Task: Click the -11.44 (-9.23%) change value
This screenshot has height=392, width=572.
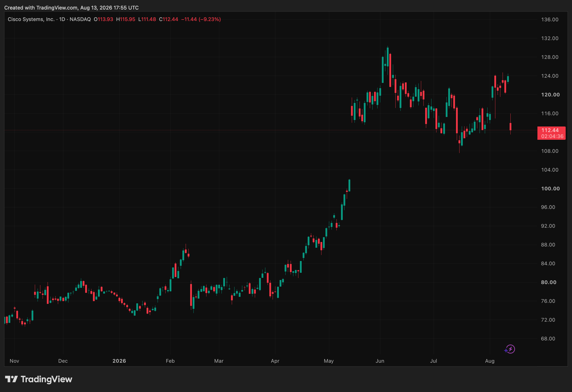Action: pos(201,19)
